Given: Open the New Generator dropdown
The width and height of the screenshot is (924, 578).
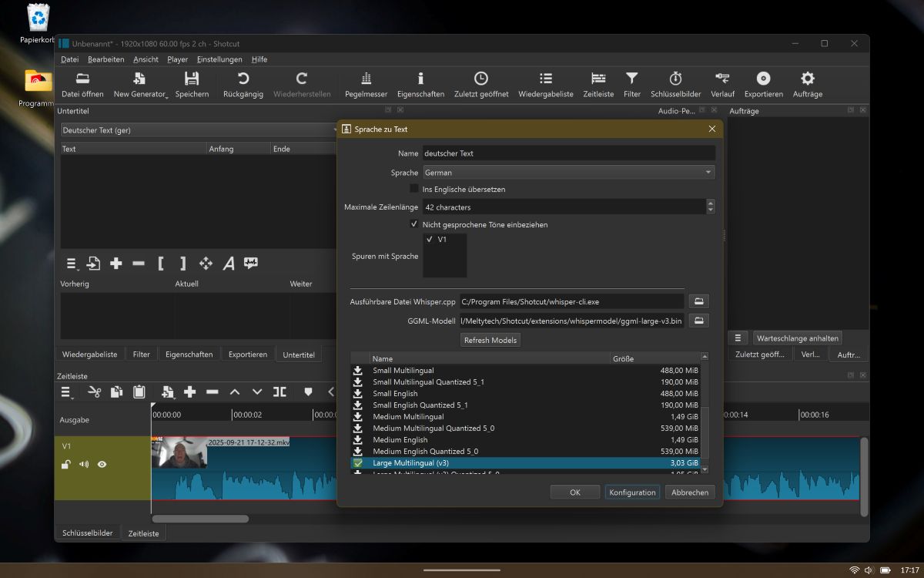Looking at the screenshot, I should tap(140, 84).
